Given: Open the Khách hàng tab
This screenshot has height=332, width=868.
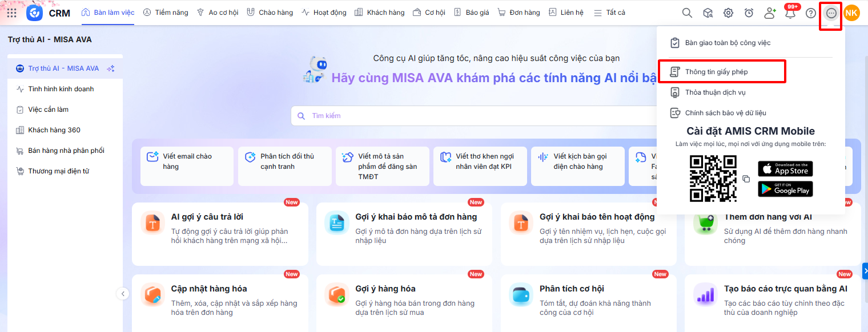Looking at the screenshot, I should tap(379, 13).
